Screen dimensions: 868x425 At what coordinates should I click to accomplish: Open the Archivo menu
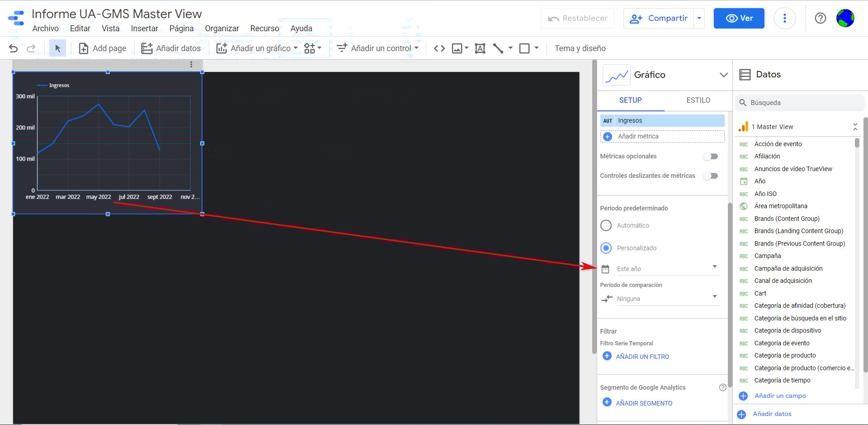tap(46, 29)
